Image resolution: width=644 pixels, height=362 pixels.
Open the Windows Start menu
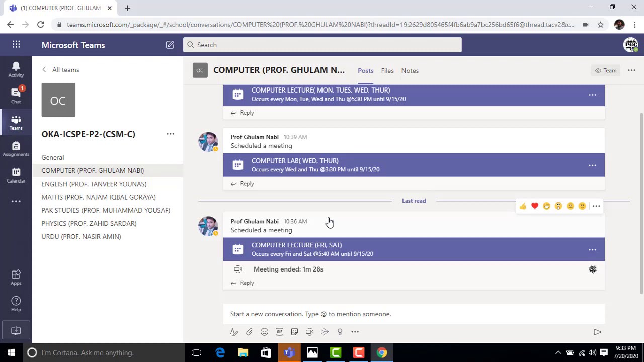[x=11, y=352]
